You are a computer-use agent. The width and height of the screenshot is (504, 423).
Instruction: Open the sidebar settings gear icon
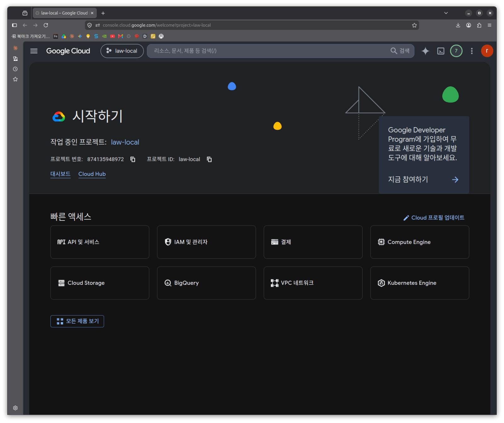(15, 408)
